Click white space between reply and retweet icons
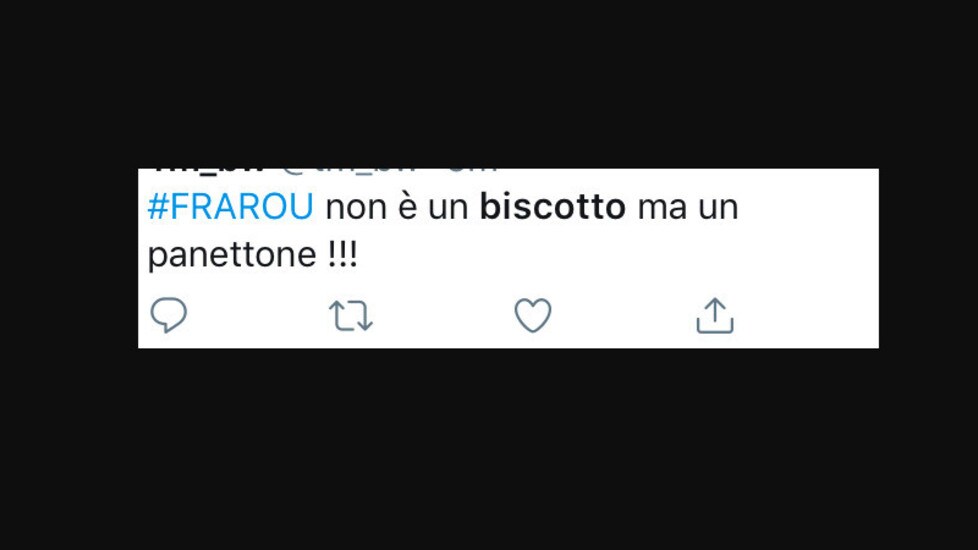 [x=258, y=316]
